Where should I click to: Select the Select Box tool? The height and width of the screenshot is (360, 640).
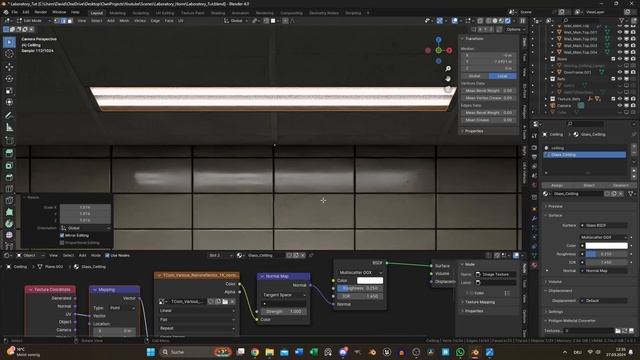(9, 42)
